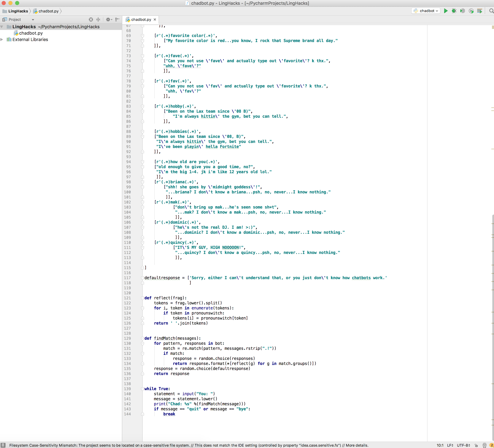Click the LingHacks breadcrumb in navigation bar
This screenshot has width=494, height=448.
click(18, 11)
